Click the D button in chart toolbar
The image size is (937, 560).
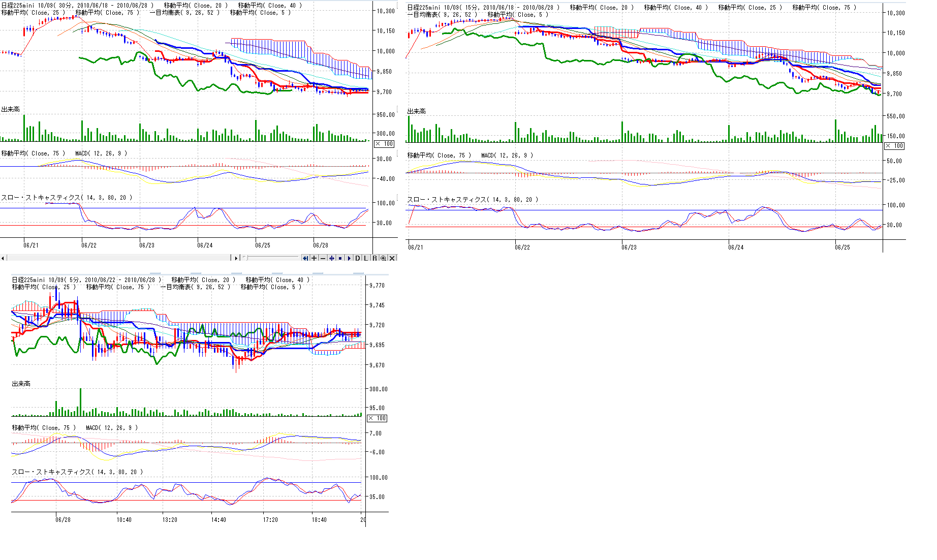(x=357, y=258)
